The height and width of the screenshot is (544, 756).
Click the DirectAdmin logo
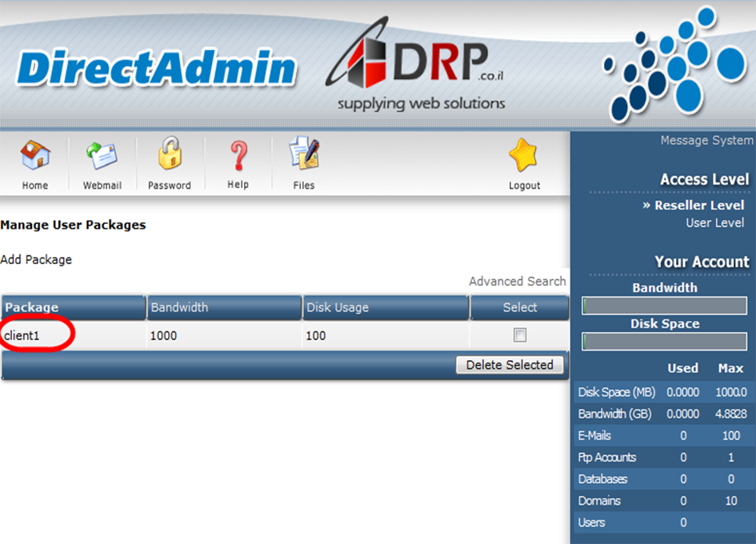tap(156, 70)
